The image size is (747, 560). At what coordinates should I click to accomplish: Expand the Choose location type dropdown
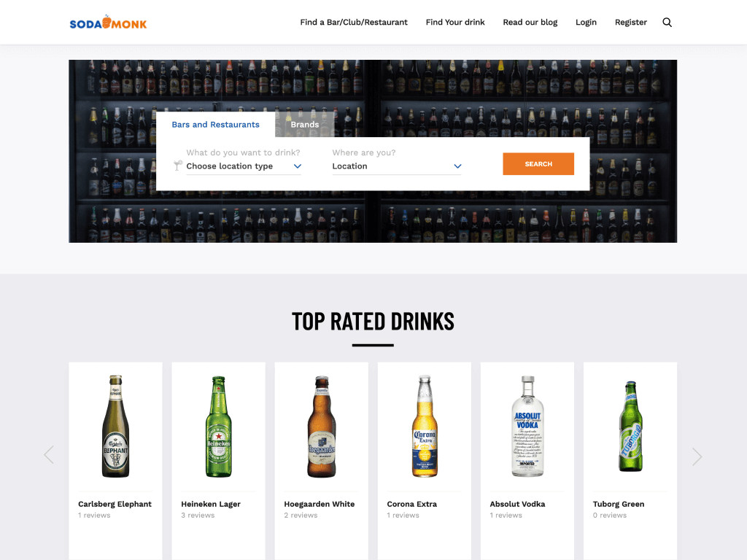point(244,166)
